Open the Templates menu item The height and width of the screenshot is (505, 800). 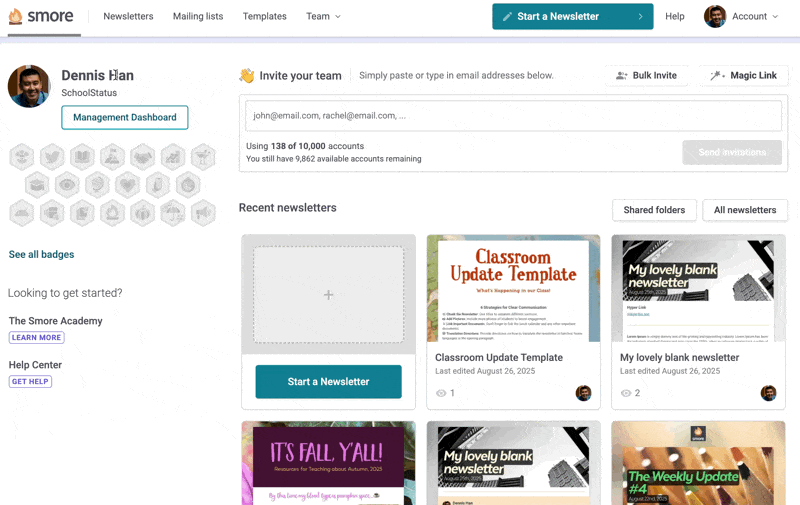(x=264, y=16)
